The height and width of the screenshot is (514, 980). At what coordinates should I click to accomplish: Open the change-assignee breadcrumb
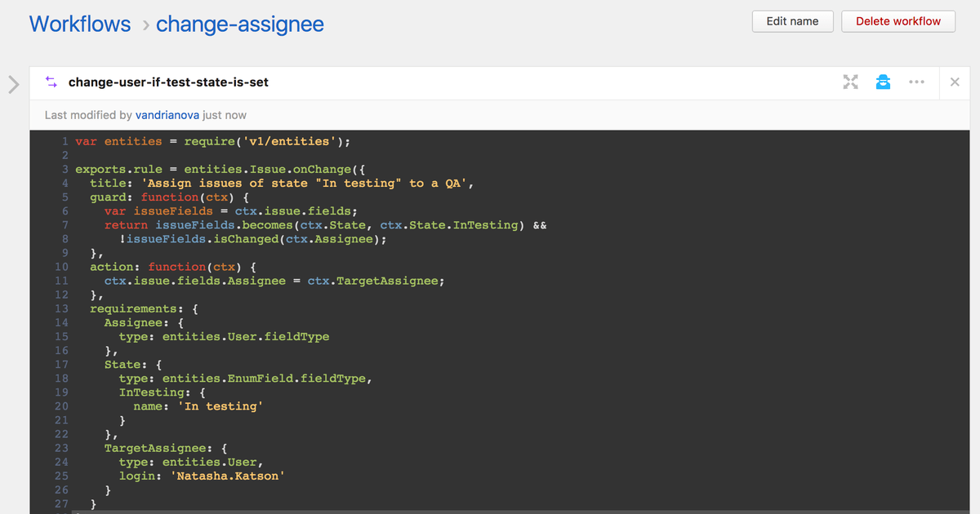[239, 24]
